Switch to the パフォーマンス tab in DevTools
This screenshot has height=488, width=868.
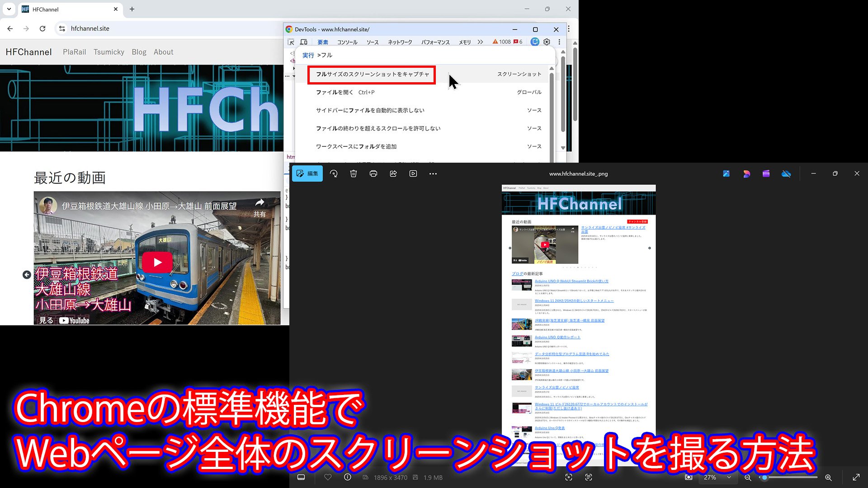435,42
